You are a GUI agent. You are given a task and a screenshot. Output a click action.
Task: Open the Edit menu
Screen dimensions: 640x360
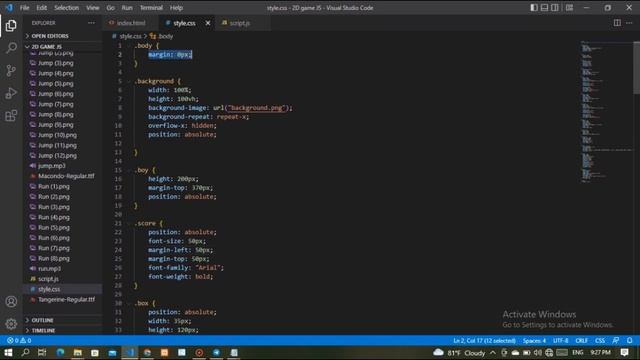[x=42, y=7]
